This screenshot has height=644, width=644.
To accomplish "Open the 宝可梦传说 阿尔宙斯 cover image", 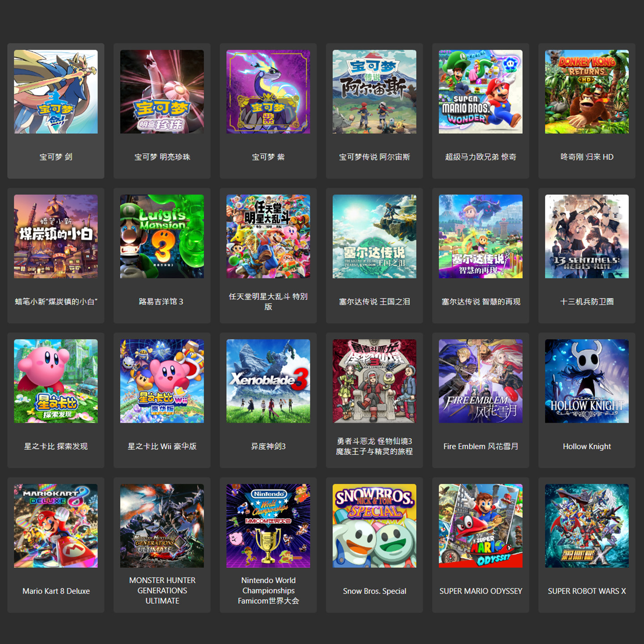I will tap(374, 92).
